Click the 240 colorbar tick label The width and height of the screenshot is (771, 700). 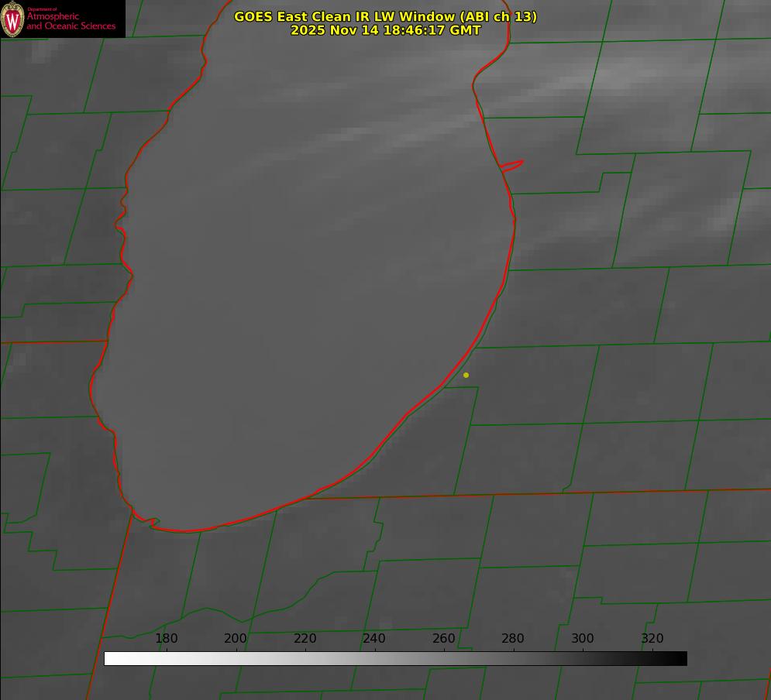[x=374, y=639]
